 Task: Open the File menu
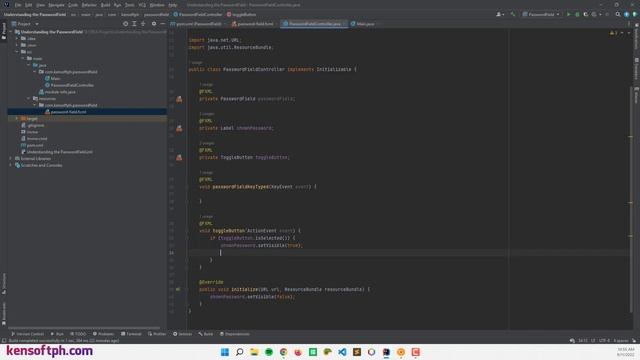(18, 5)
